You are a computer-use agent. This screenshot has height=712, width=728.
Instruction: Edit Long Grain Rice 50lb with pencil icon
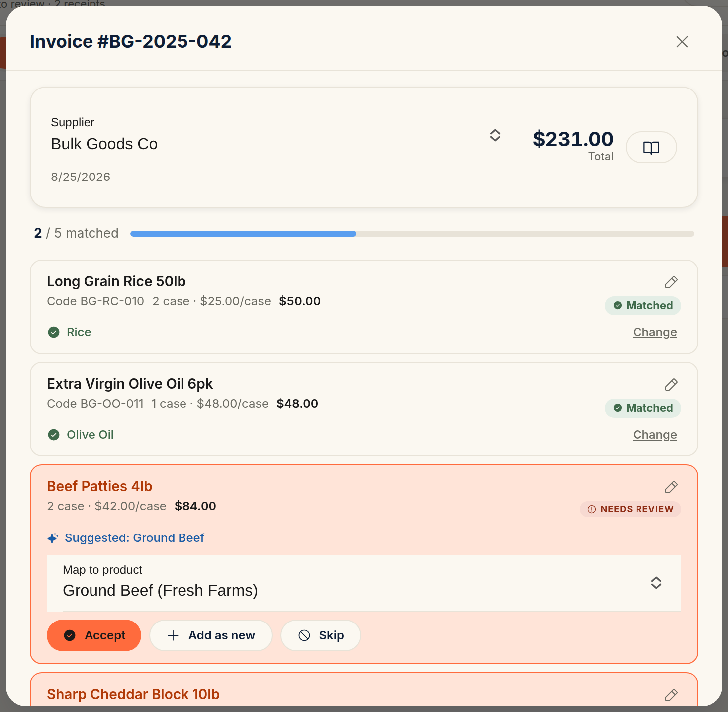tap(671, 282)
